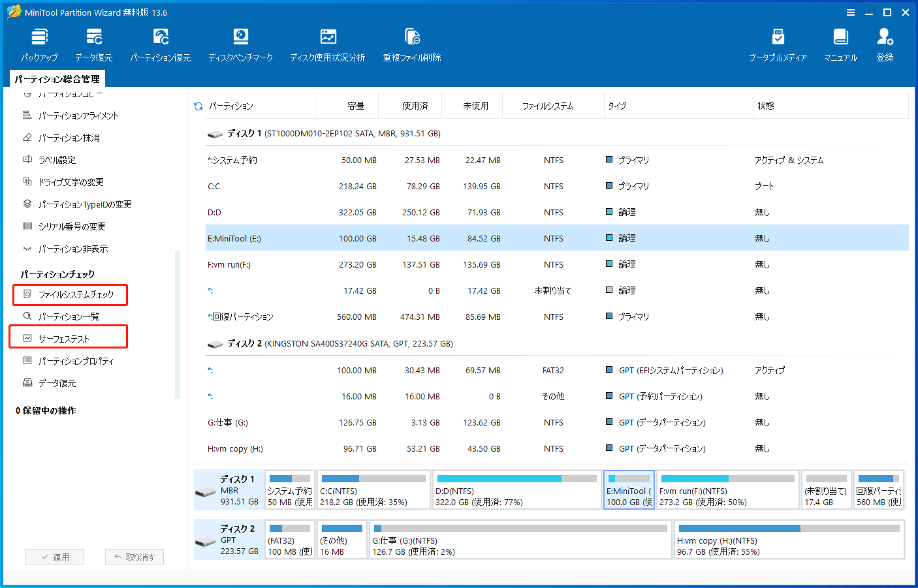Select the *:回復パーティション row

[557, 317]
